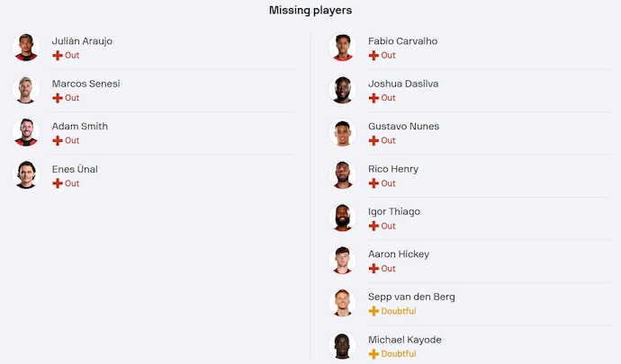This screenshot has width=621, height=364.
Task: Click the red injury cross beside Julián Araujo
Action: coord(58,56)
